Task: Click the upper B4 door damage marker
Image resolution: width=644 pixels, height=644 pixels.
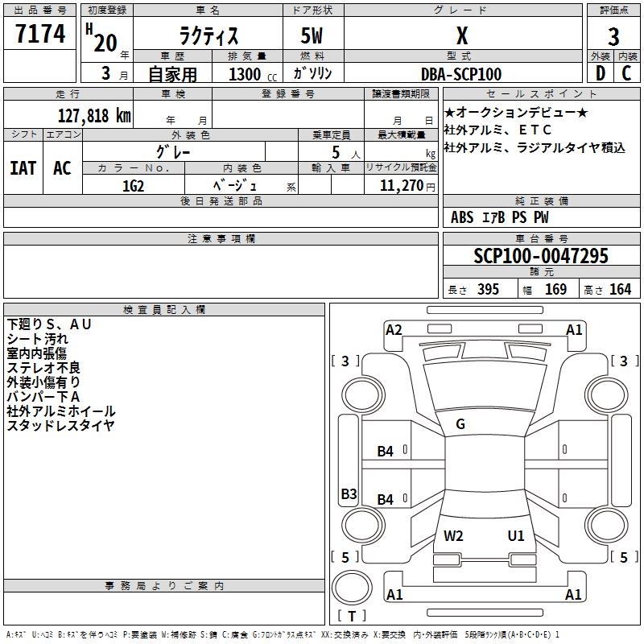Action: (385, 452)
